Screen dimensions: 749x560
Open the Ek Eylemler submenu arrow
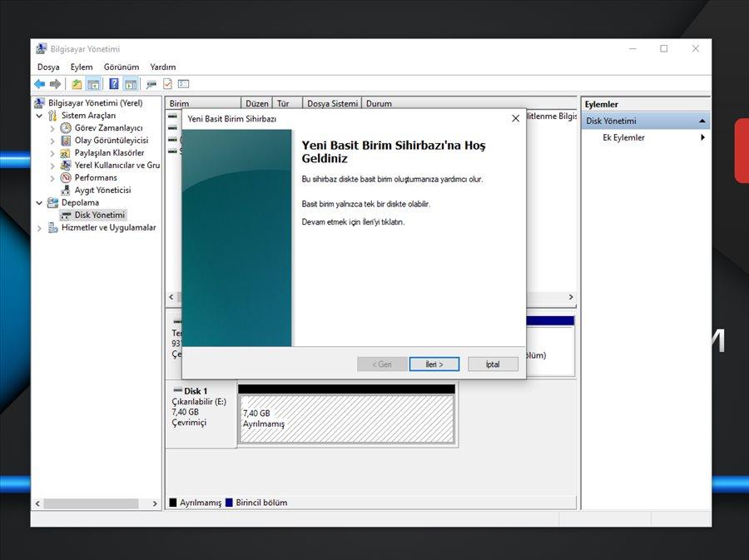(x=702, y=138)
